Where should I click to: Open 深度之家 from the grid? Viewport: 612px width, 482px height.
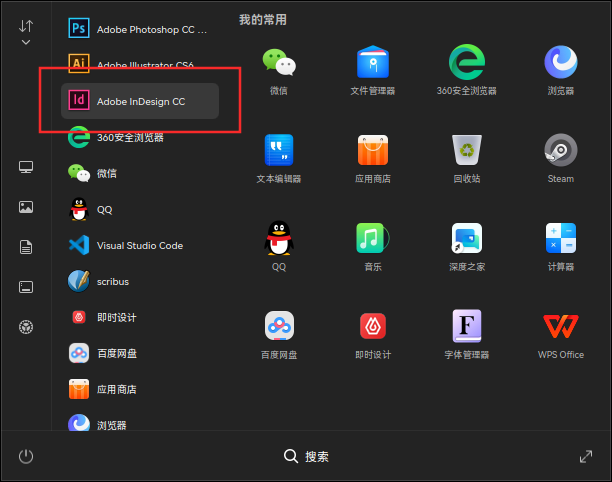[467, 246]
